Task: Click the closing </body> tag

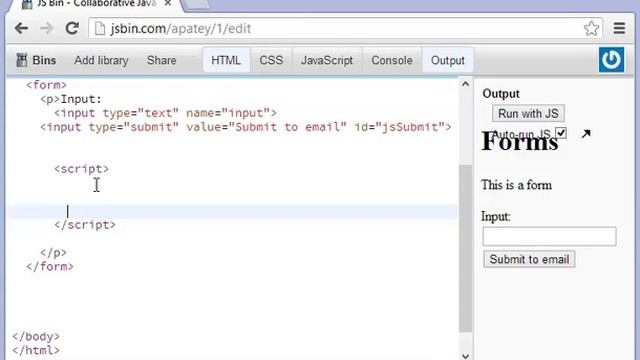Action: [36, 336]
